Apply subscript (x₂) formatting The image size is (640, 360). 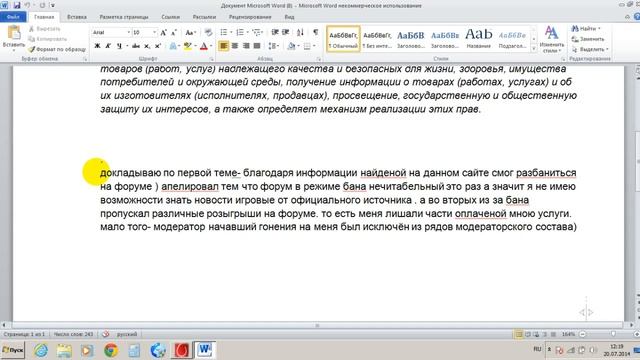147,46
